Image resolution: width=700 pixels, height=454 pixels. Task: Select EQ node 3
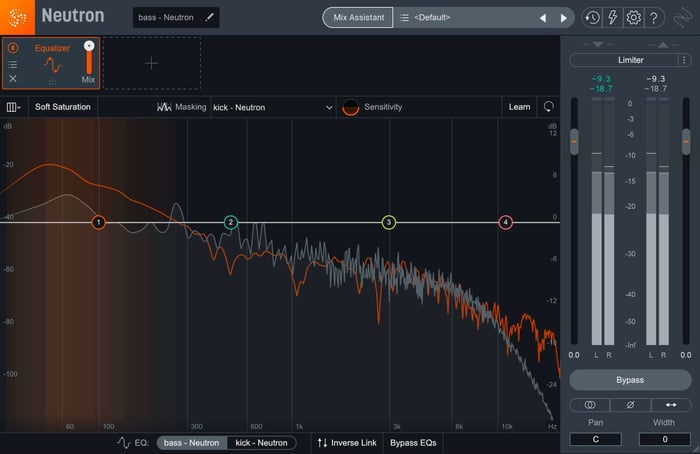click(x=389, y=222)
